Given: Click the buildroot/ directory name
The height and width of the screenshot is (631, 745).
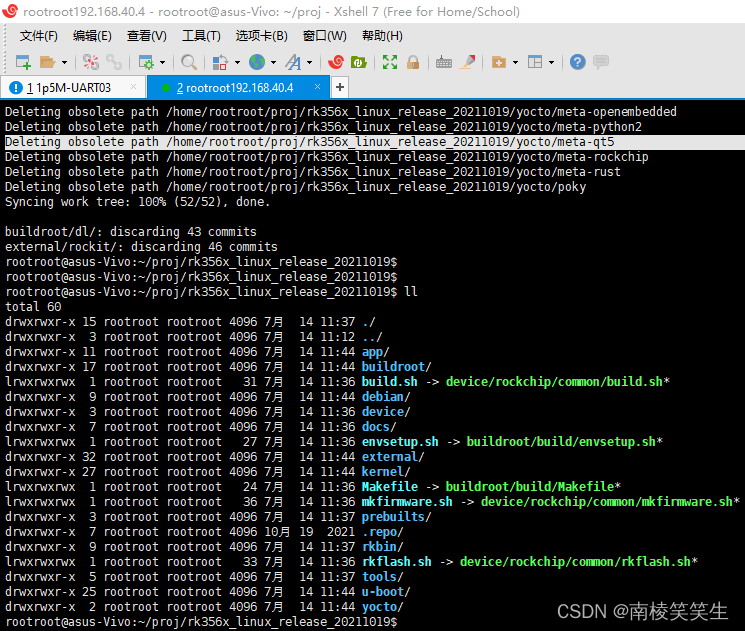Looking at the screenshot, I should pos(396,367).
